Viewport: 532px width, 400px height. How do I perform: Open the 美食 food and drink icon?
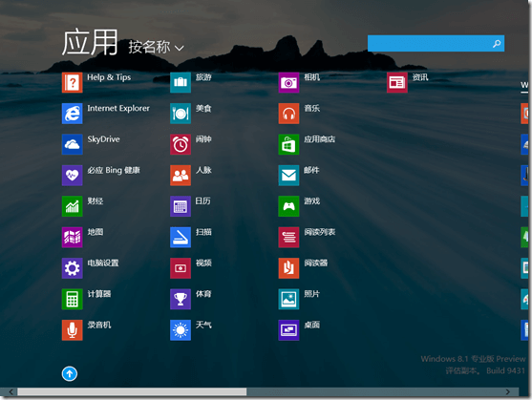(181, 114)
